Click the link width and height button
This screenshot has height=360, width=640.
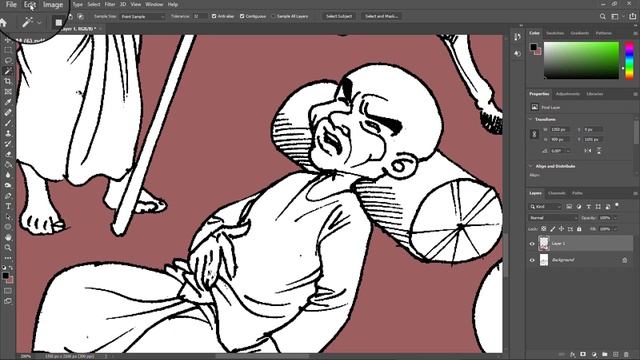(534, 134)
